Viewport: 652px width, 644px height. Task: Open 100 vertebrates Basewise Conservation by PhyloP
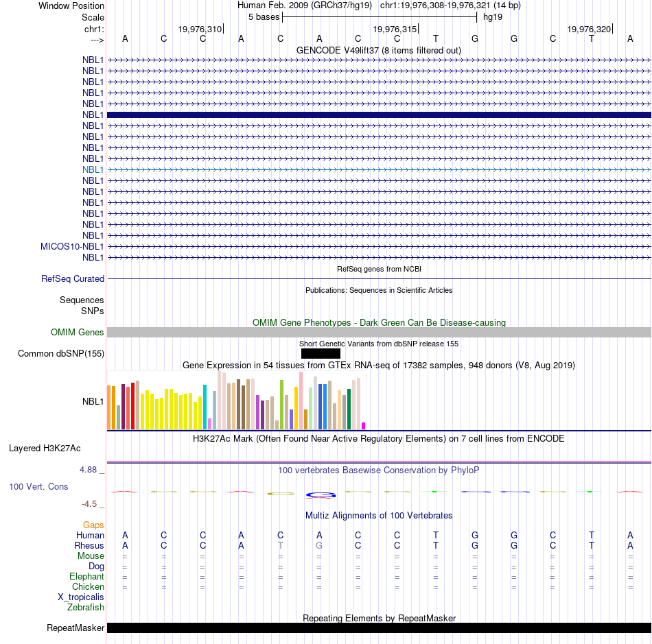pos(379,470)
